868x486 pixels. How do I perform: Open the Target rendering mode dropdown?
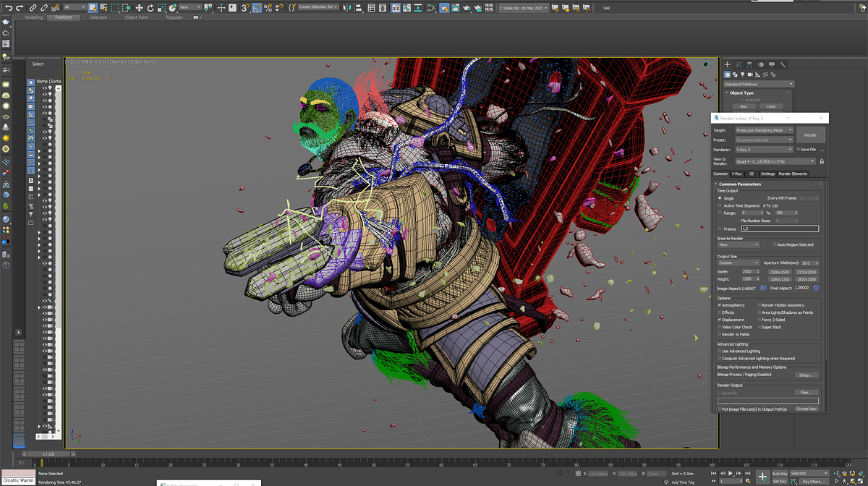tap(764, 130)
